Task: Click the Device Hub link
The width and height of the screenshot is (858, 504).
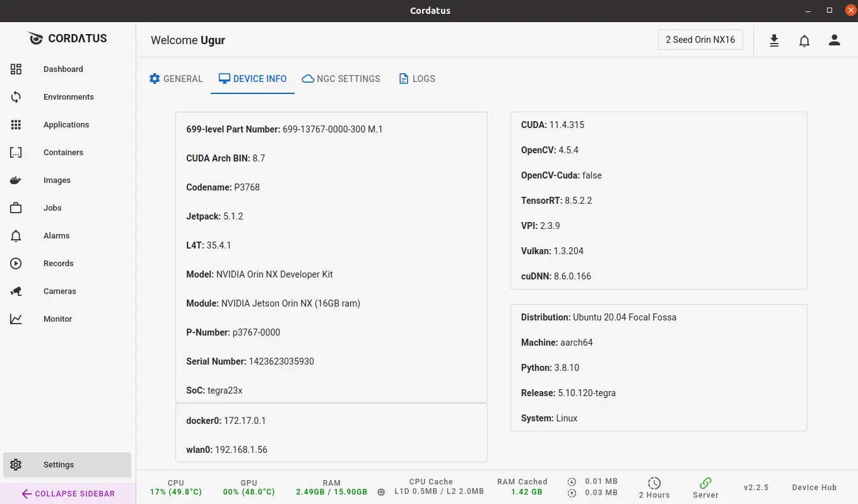Action: (x=814, y=488)
